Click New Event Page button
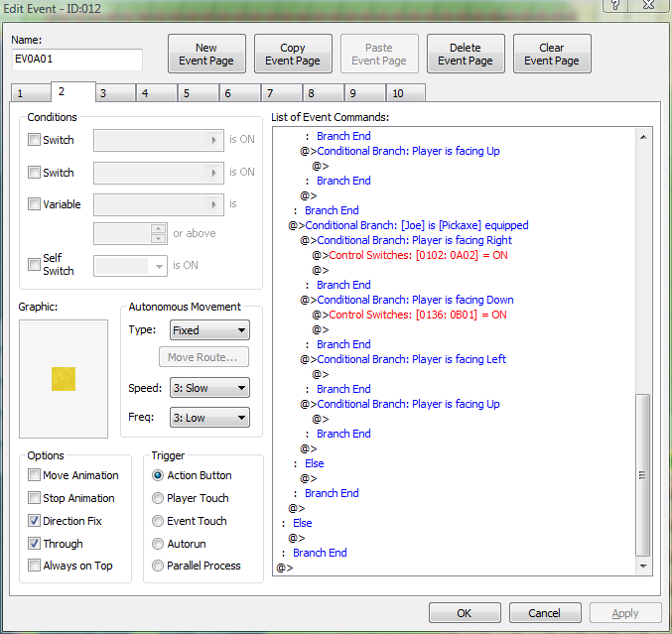Viewport: 672px width, 634px height. 206,54
